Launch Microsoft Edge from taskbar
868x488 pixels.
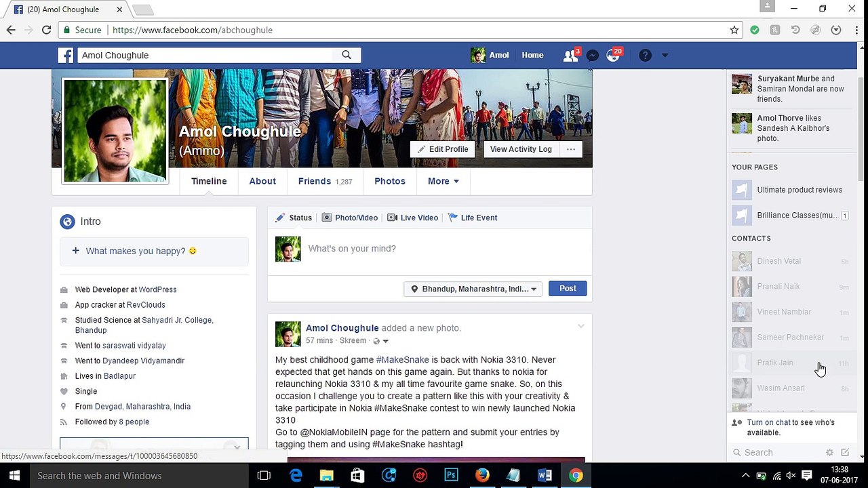coord(296,476)
